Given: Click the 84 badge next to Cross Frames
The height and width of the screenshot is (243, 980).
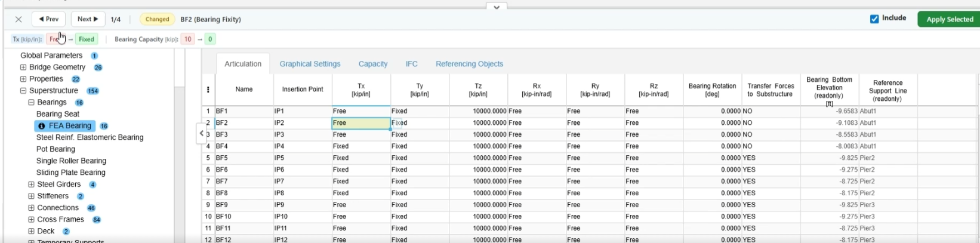Looking at the screenshot, I should (x=97, y=220).
